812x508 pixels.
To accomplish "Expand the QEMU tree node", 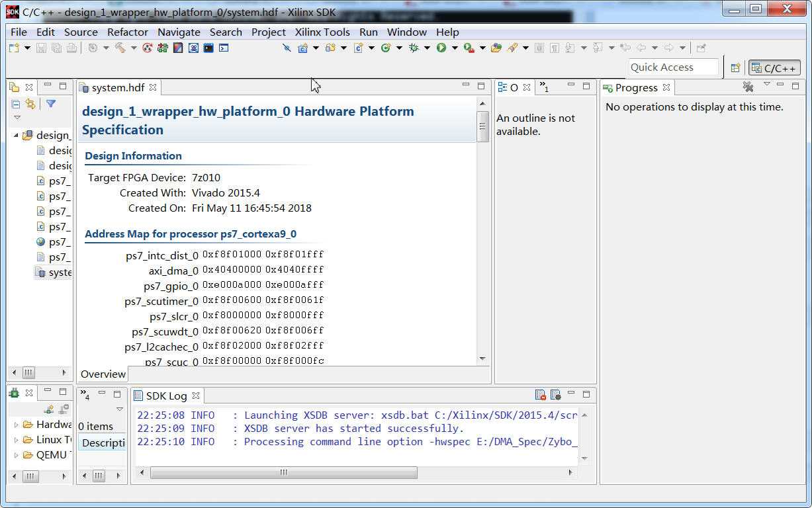I will point(17,455).
